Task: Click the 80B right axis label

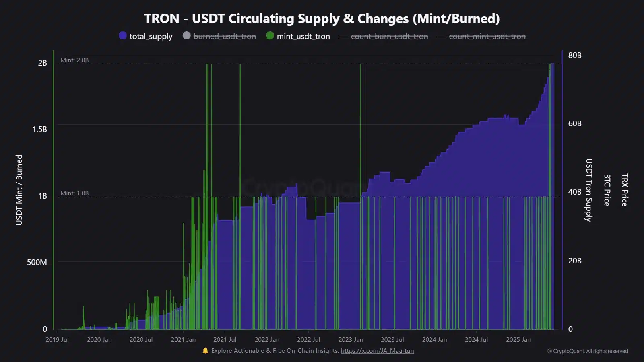Action: point(575,55)
